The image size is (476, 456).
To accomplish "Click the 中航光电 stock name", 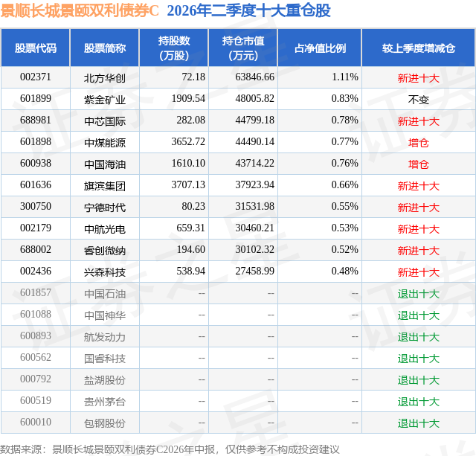I will tap(105, 229).
